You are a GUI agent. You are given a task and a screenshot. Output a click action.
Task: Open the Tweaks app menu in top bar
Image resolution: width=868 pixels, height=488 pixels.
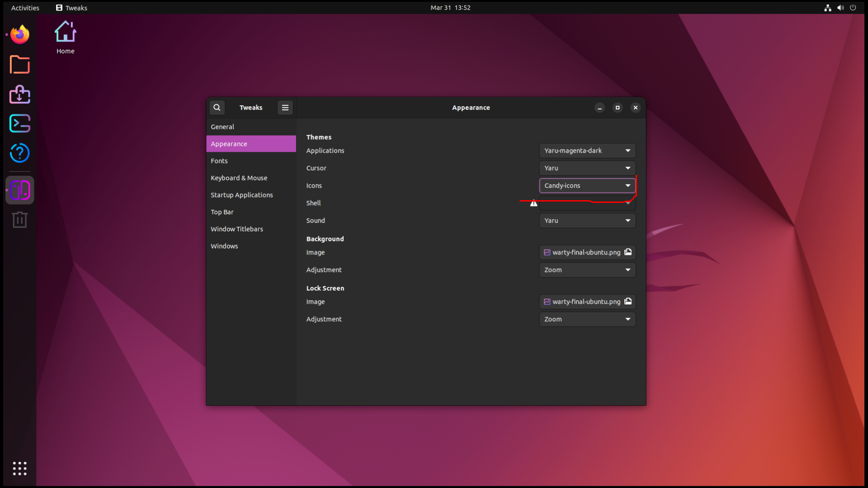(x=71, y=8)
